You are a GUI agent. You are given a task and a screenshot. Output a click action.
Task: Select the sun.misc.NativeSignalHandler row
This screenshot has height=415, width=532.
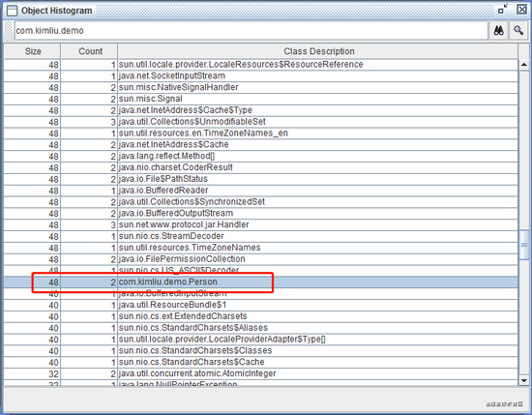260,88
